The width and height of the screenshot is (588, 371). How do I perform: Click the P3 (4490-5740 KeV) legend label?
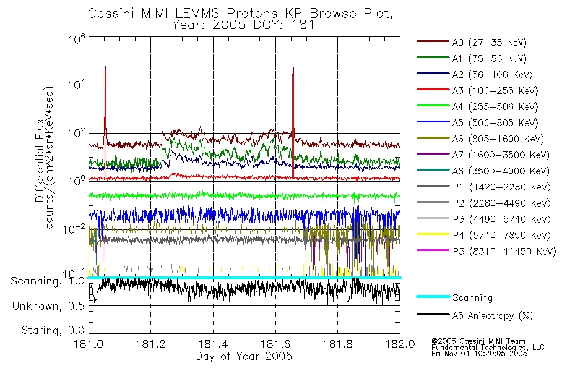[x=501, y=220]
